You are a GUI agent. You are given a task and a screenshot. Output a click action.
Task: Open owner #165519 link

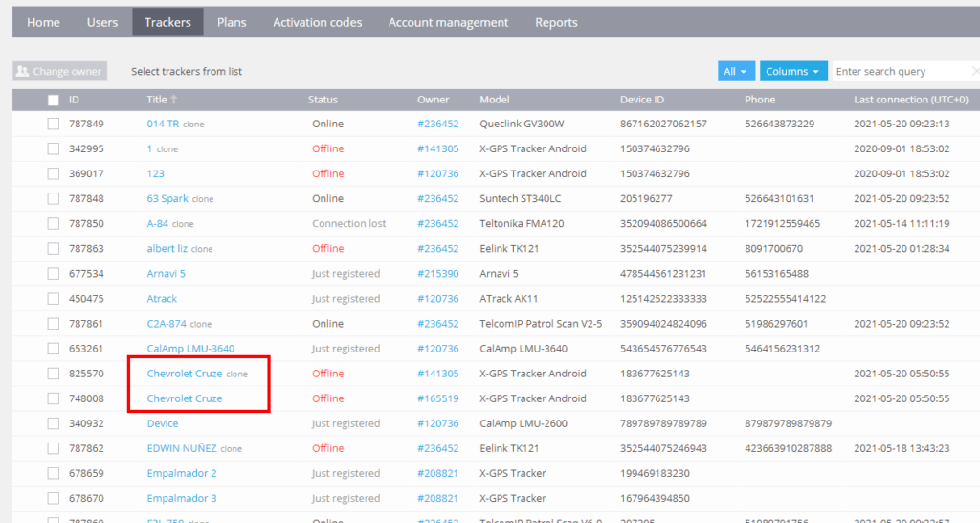(438, 398)
